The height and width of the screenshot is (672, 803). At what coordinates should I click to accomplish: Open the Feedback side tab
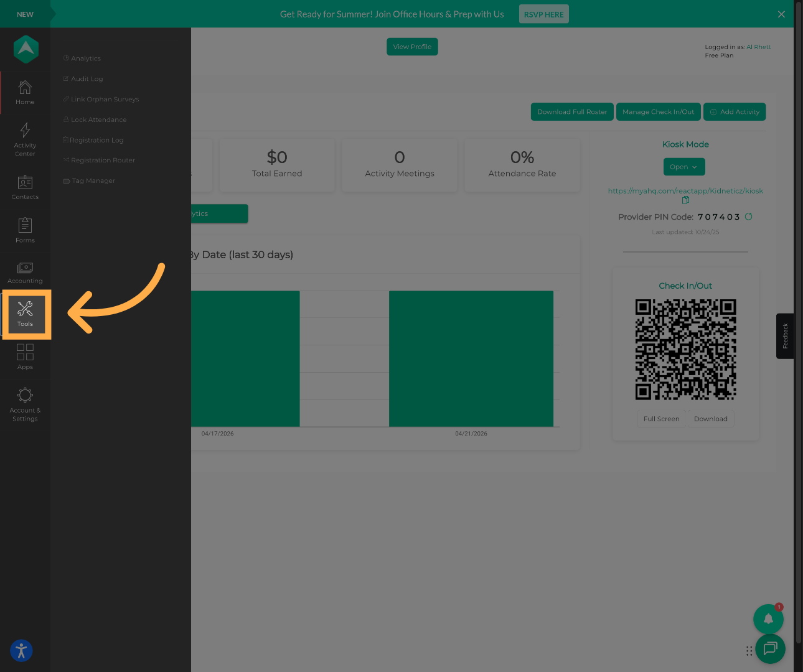coord(785,336)
